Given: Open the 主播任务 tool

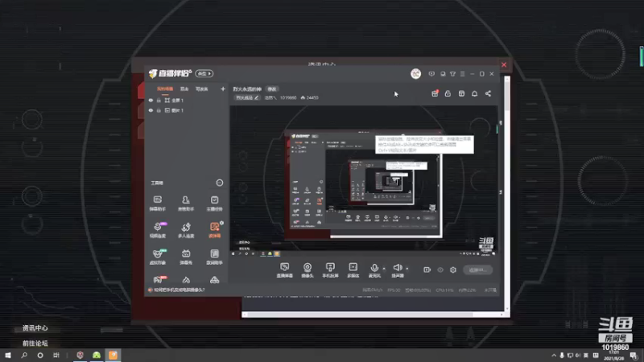Looking at the screenshot, I should [214, 204].
